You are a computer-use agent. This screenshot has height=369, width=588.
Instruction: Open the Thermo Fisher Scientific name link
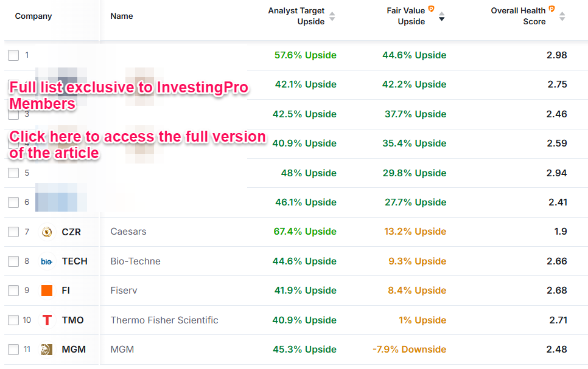coord(164,320)
